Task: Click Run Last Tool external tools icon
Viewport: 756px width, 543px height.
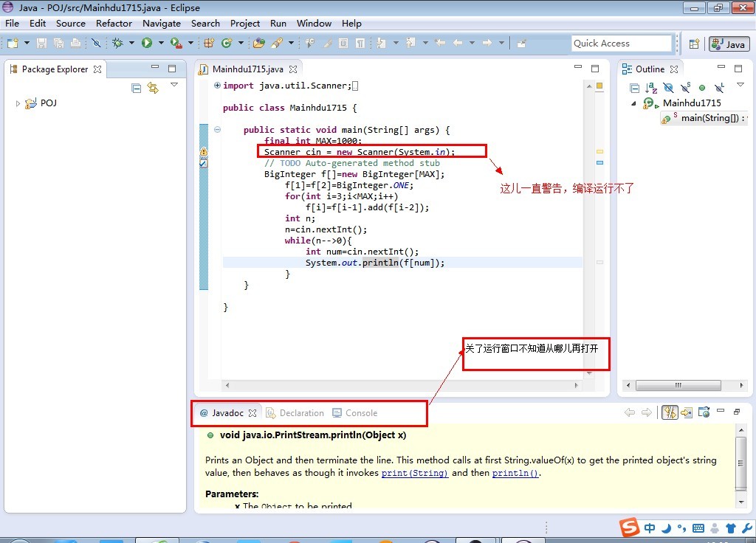Action: [x=176, y=44]
